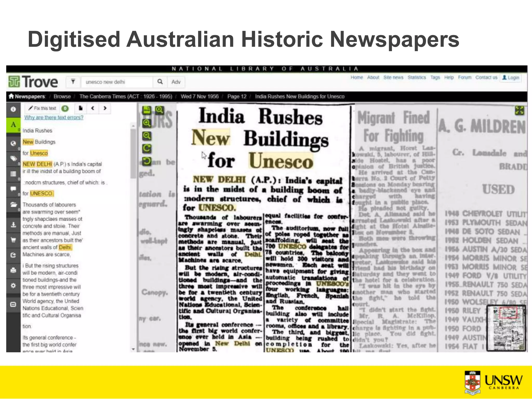Click the green 'zoom to article' page icon
532x399 pixels.
pos(147,110)
